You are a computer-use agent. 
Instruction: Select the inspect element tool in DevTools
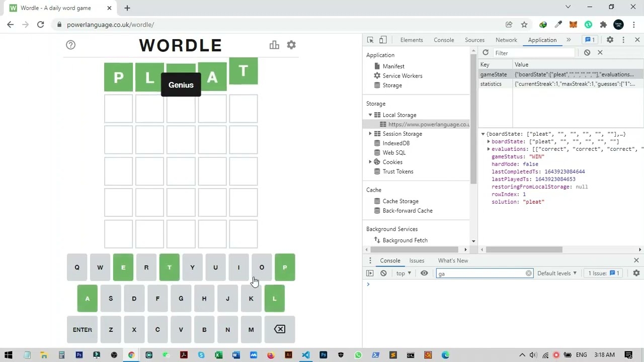pos(370,40)
